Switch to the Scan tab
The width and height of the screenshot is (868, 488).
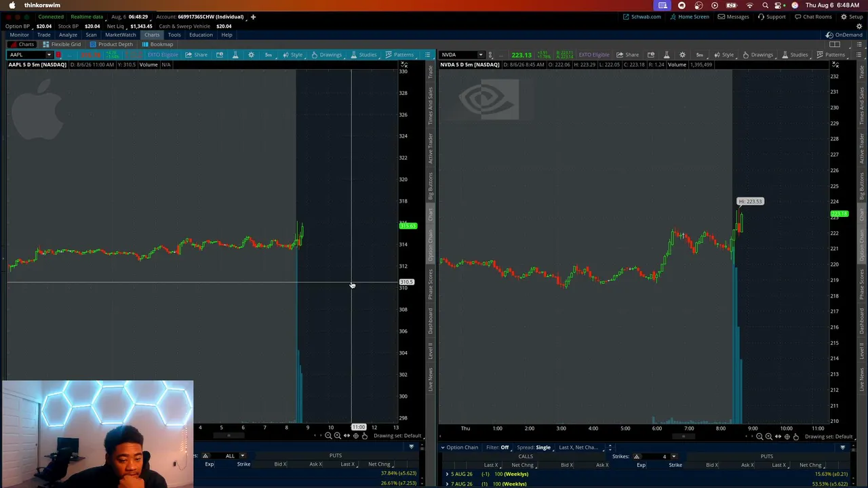[91, 35]
